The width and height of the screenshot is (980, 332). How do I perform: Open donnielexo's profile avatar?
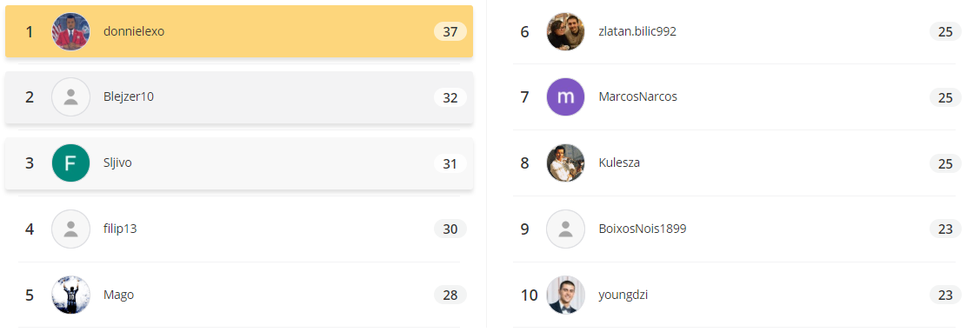pyautogui.click(x=70, y=31)
